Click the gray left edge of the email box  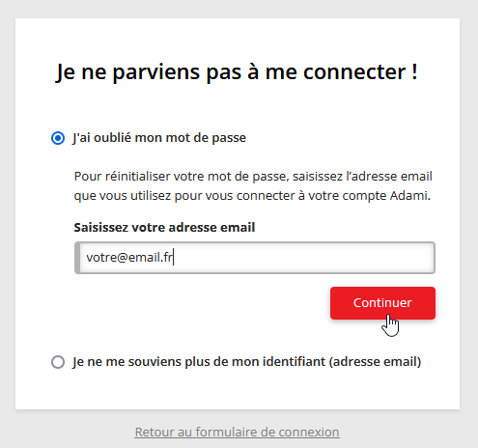point(77,258)
